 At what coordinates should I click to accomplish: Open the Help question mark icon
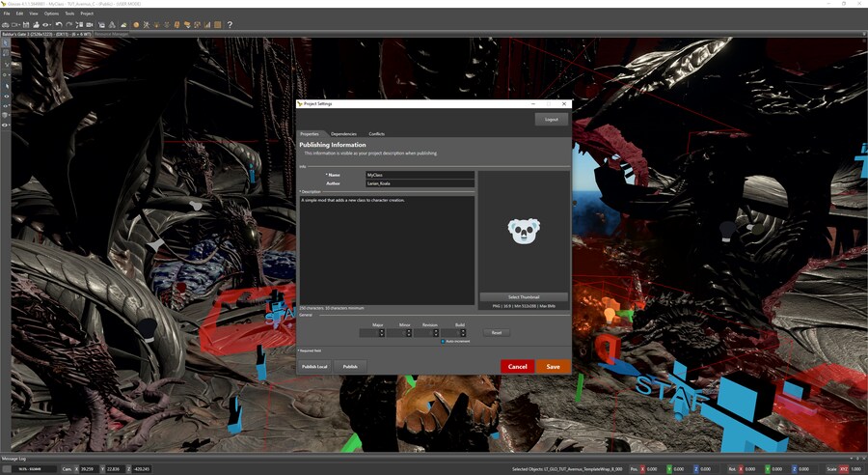tap(230, 24)
